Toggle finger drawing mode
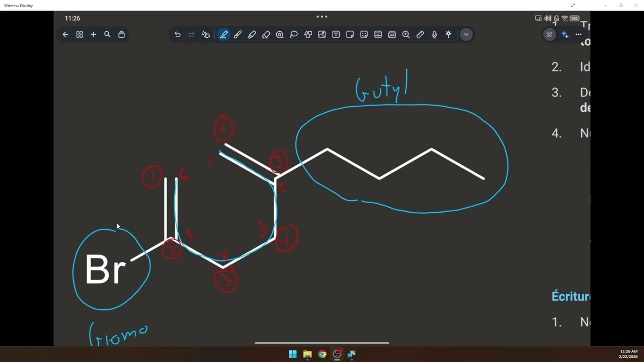Viewport: 644px width, 362px height. point(206,35)
